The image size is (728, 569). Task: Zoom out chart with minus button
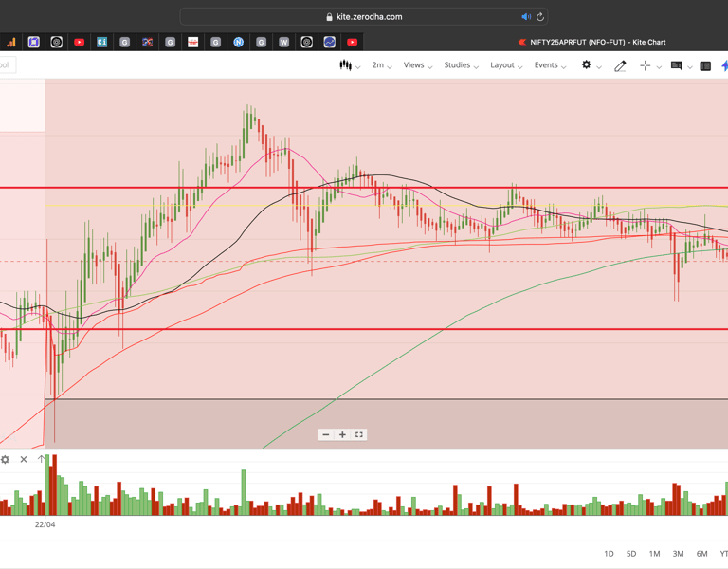[x=326, y=434]
